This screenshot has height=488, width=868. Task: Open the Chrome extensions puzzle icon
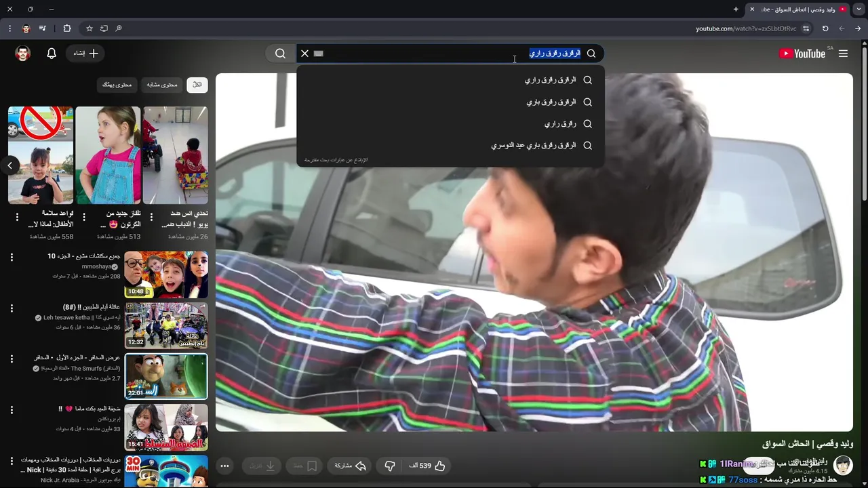pos(66,28)
